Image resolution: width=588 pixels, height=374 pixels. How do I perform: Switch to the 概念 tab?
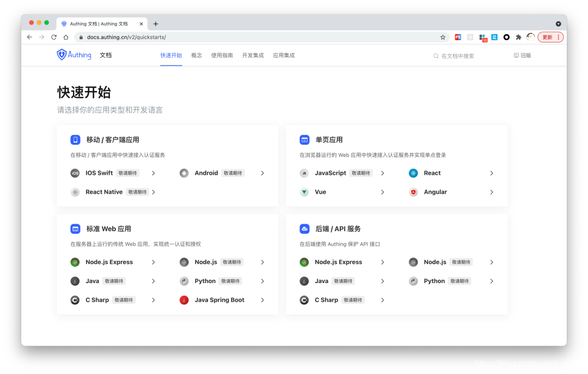(196, 55)
